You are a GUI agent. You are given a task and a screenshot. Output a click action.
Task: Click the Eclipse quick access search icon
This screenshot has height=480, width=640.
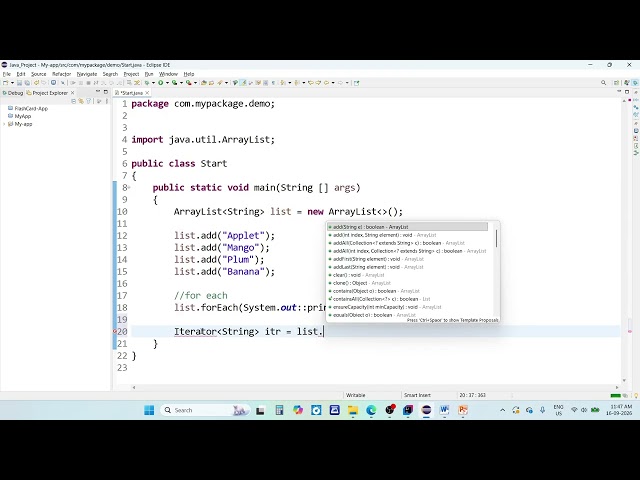click(x=603, y=83)
